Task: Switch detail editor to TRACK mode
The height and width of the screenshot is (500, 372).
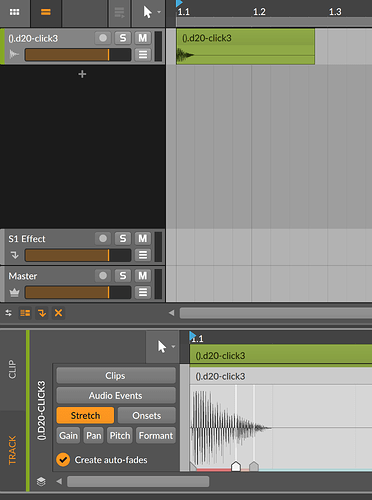Action: [x=12, y=450]
